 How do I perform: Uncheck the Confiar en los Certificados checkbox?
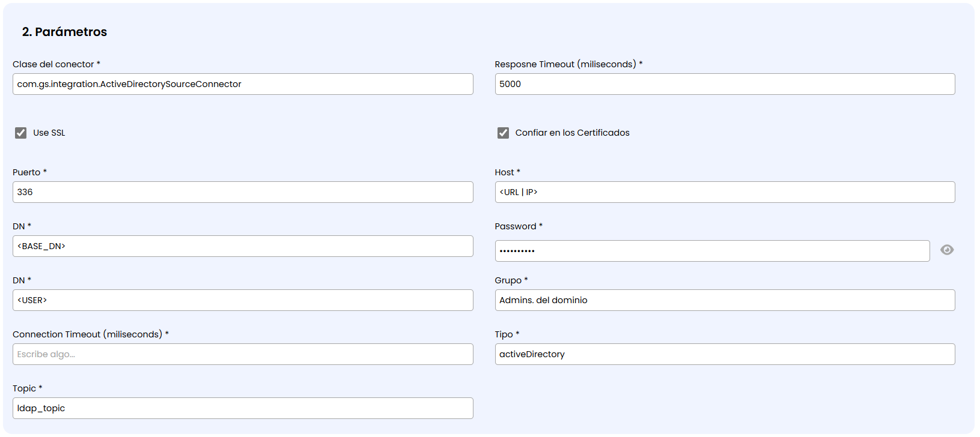coord(503,133)
